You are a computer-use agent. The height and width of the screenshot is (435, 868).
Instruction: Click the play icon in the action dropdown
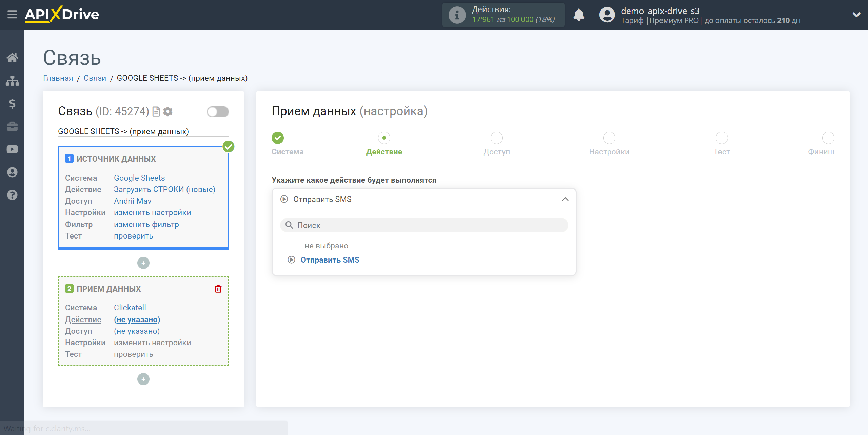coord(284,199)
